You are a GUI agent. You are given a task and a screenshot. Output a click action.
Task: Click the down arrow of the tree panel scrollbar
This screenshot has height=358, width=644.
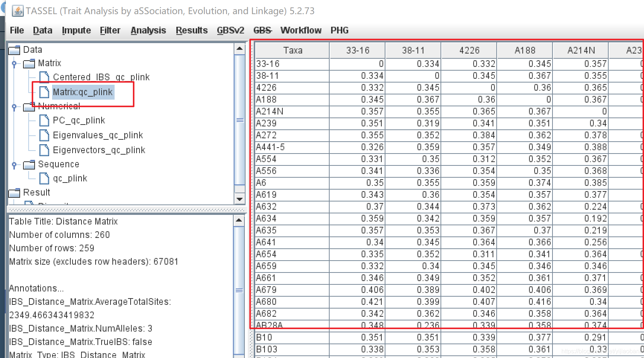pos(240,200)
